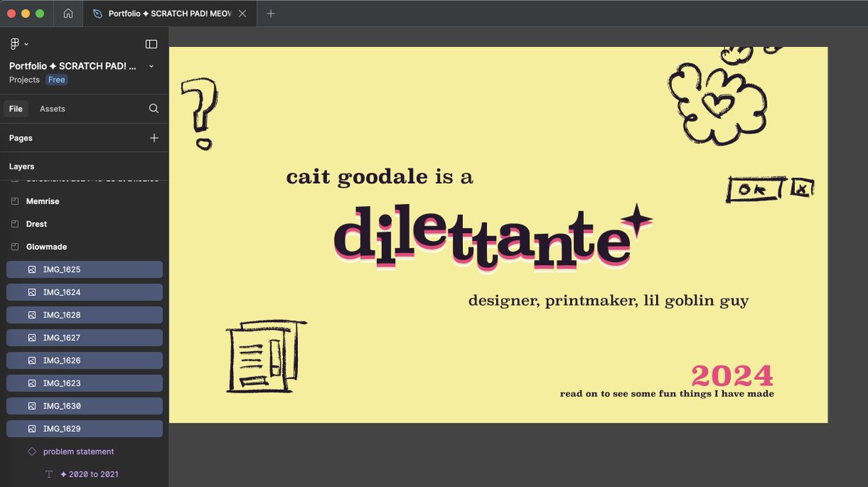Select the File tab in the sidebar
Screen dimensions: 868x487
click(16, 109)
